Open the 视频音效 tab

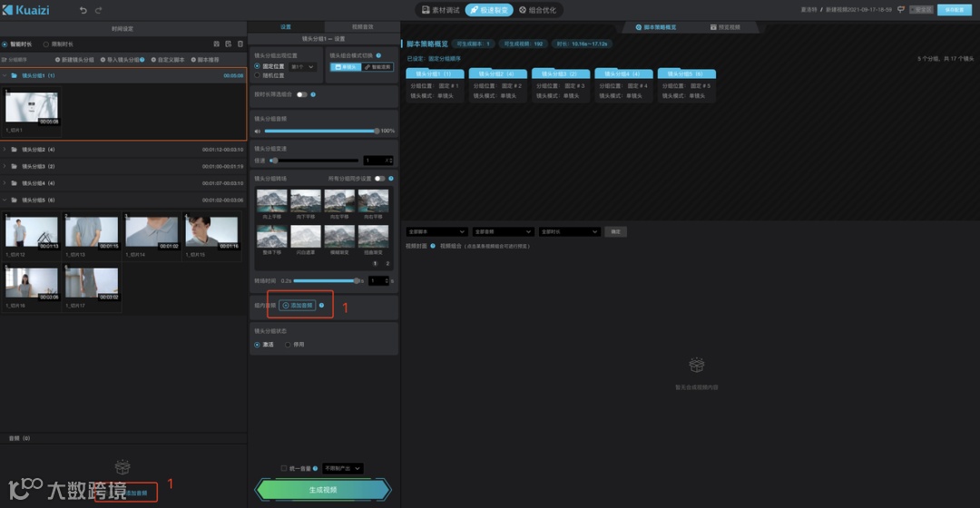[x=362, y=27]
